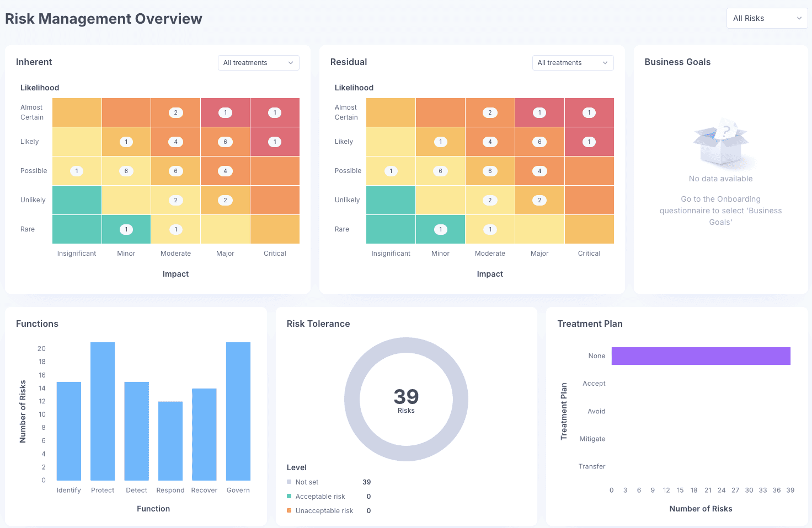Click the empty box icon in Business Goals

[720, 145]
